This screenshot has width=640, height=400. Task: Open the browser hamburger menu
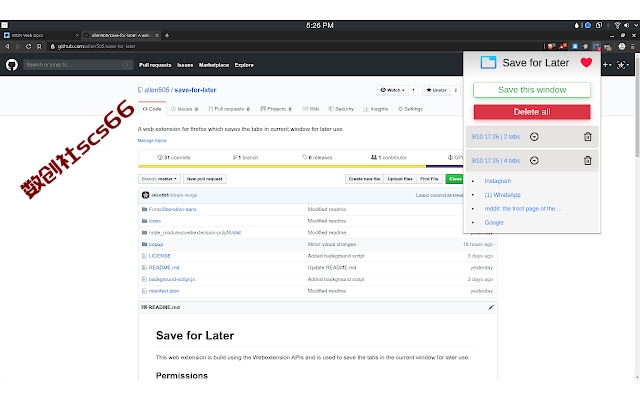click(633, 47)
